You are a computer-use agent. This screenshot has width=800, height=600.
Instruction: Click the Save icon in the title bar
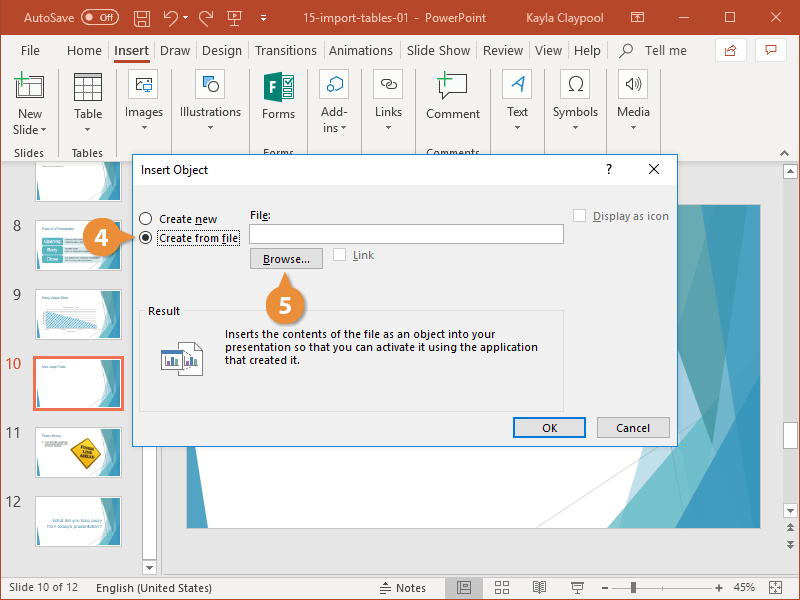tap(142, 18)
